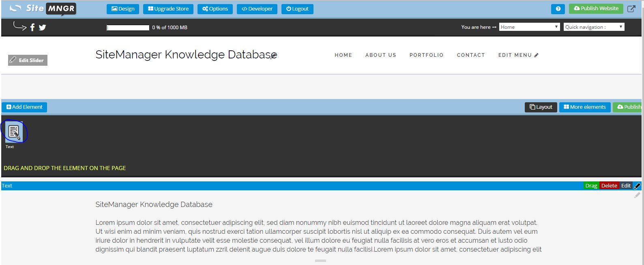This screenshot has width=644, height=265.
Task: Click the green Publish button in element bar
Action: [x=628, y=107]
